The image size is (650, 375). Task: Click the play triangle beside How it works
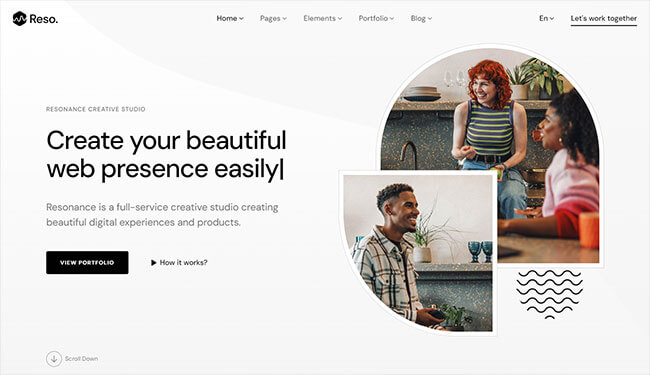click(153, 263)
